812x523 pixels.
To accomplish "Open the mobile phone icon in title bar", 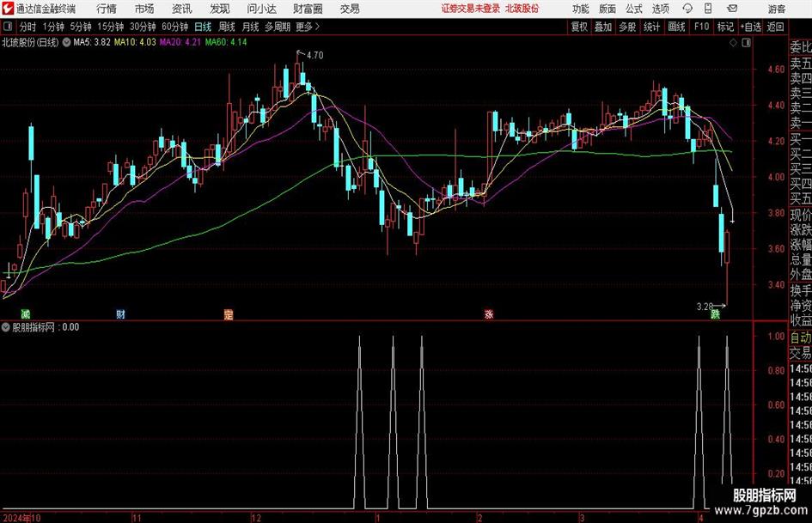I will (708, 9).
